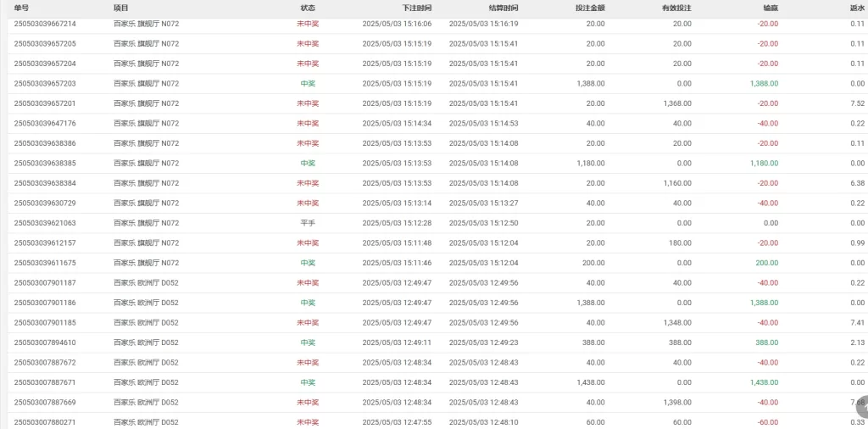This screenshot has height=429, width=868.
Task: Click the 投注金额 column header
Action: click(x=590, y=8)
